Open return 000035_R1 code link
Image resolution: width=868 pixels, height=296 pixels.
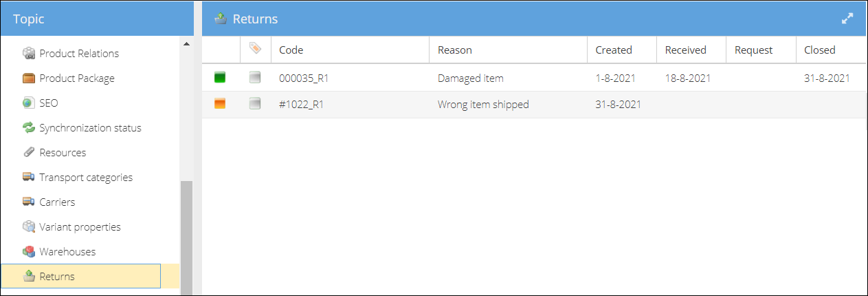[304, 78]
